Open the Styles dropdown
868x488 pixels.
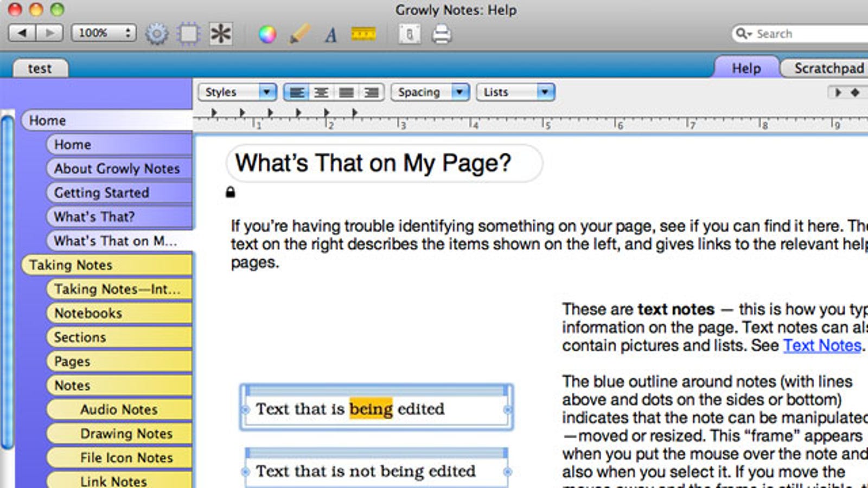238,92
